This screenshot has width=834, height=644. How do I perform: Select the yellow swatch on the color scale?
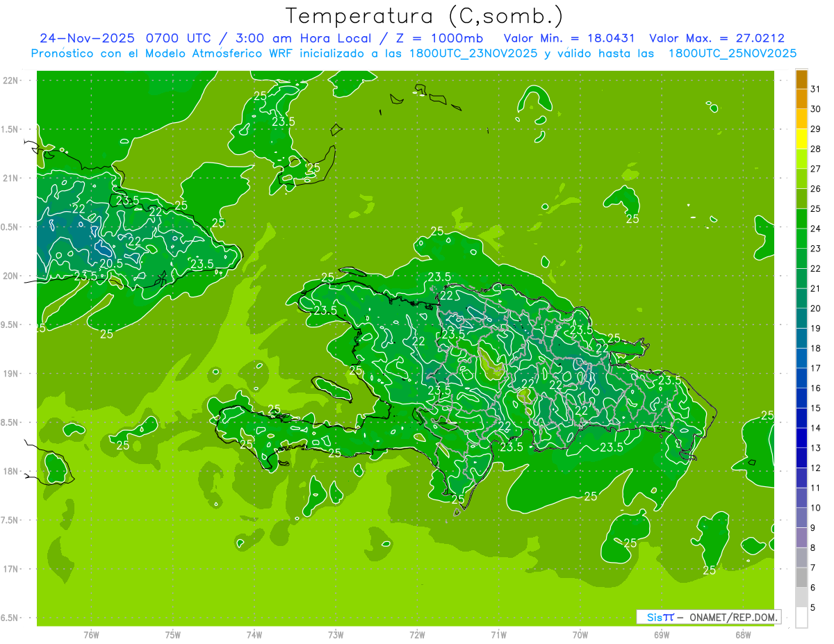click(801, 139)
